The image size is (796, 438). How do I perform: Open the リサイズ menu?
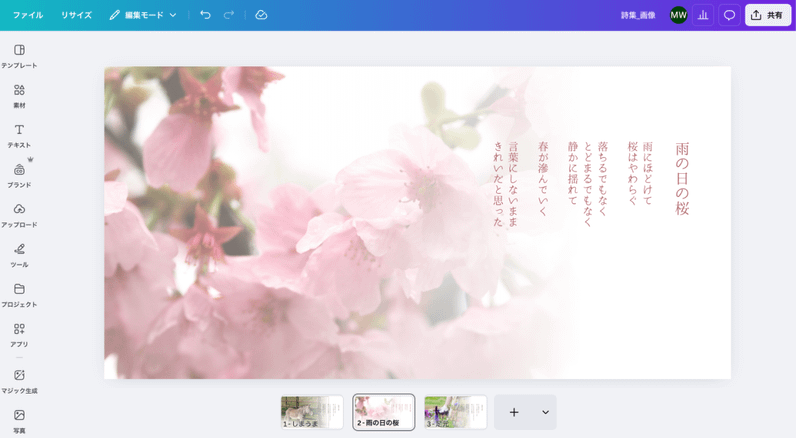coord(76,15)
